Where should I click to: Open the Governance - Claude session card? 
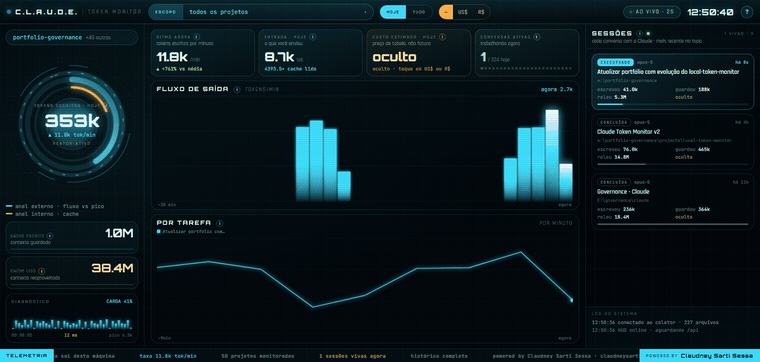[673, 202]
